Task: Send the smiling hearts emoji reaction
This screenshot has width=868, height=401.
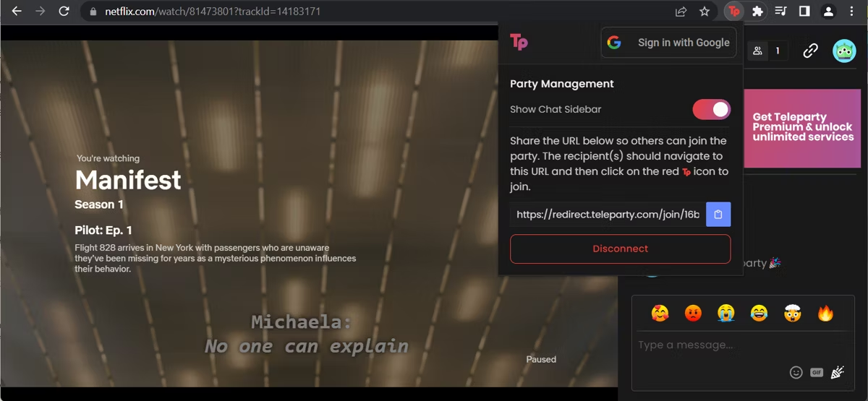Action: click(x=660, y=313)
